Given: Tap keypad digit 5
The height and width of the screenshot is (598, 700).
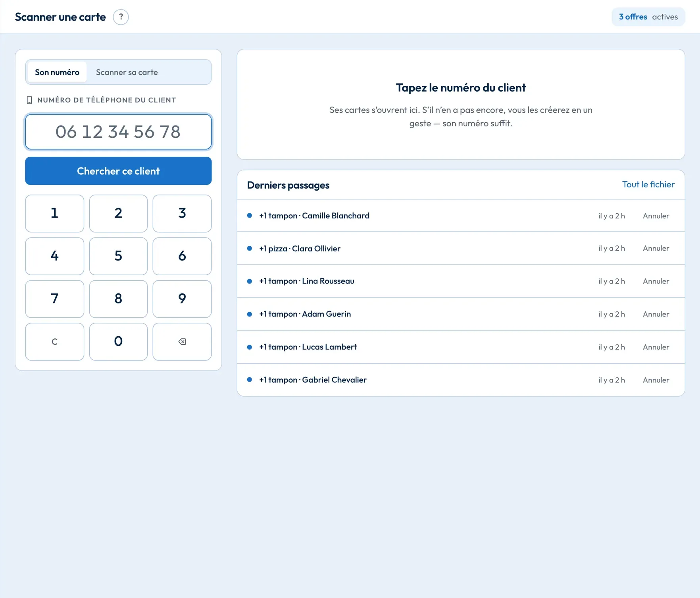Looking at the screenshot, I should 118,256.
